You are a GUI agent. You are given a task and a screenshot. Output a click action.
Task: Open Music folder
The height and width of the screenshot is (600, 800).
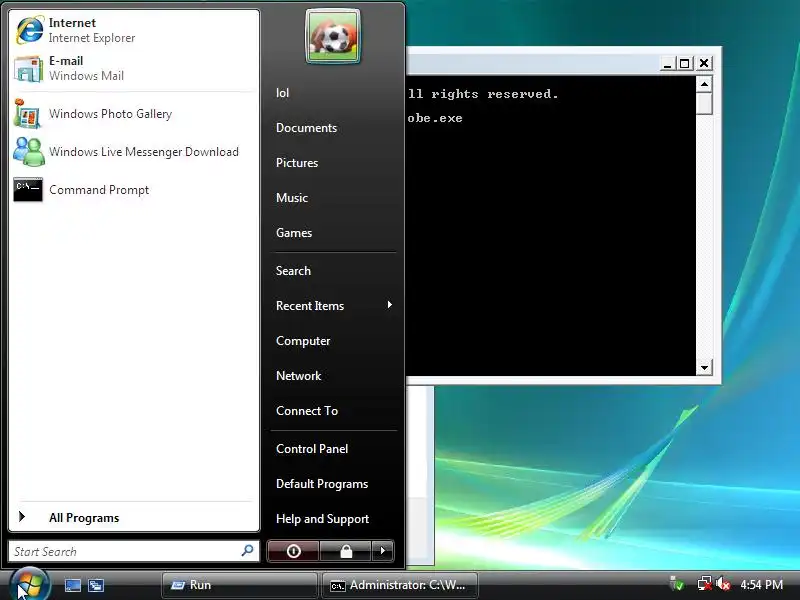coord(292,197)
